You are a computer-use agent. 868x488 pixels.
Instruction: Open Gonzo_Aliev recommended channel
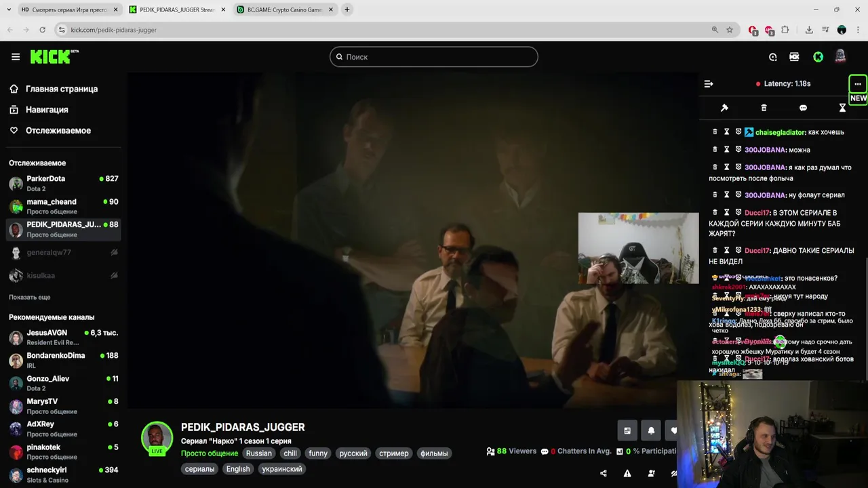(x=64, y=384)
